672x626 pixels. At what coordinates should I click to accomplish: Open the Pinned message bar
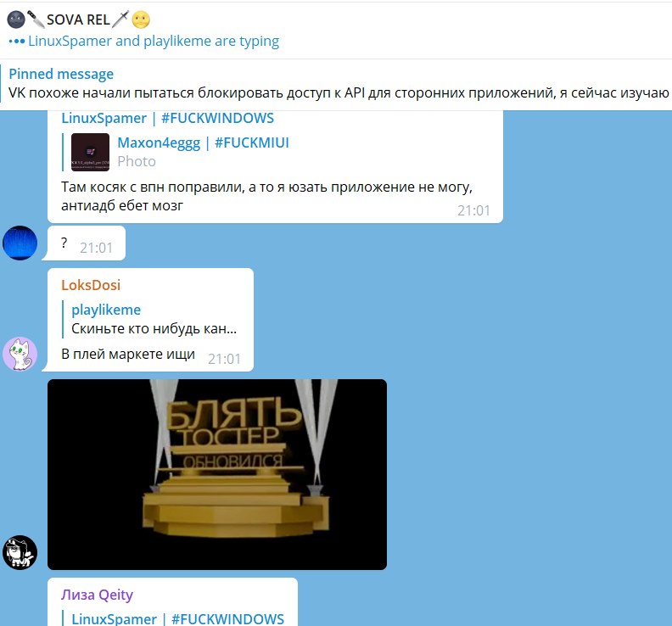coord(336,84)
